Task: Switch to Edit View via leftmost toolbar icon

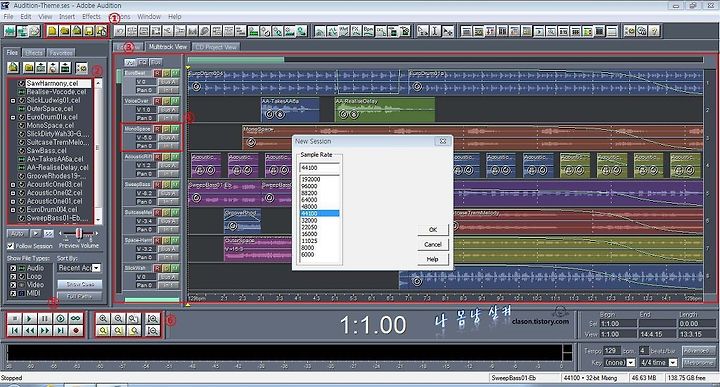Action: (x=10, y=31)
